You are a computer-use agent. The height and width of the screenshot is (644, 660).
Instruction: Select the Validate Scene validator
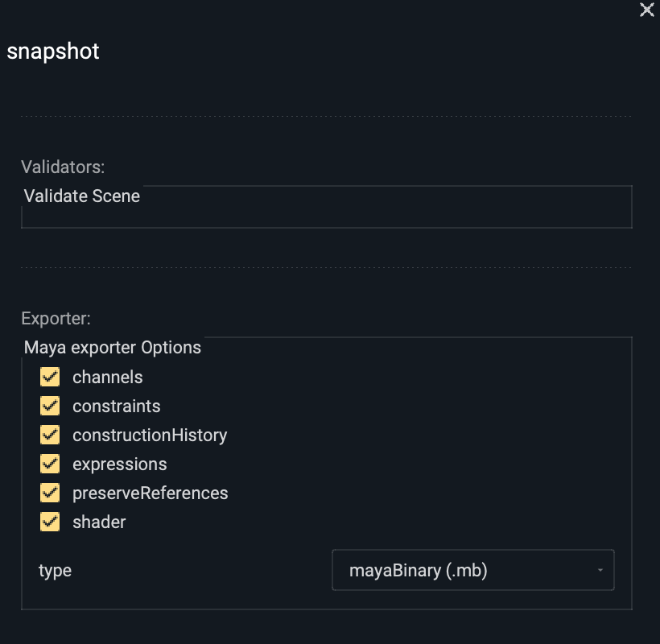(80, 196)
